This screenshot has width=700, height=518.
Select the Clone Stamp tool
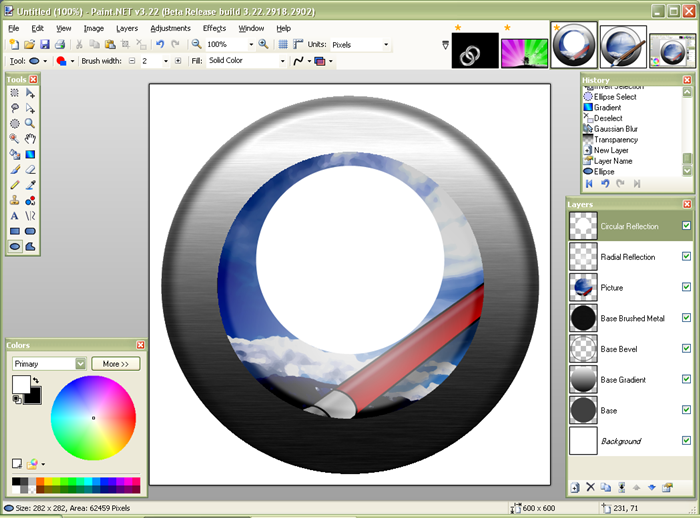(x=15, y=201)
